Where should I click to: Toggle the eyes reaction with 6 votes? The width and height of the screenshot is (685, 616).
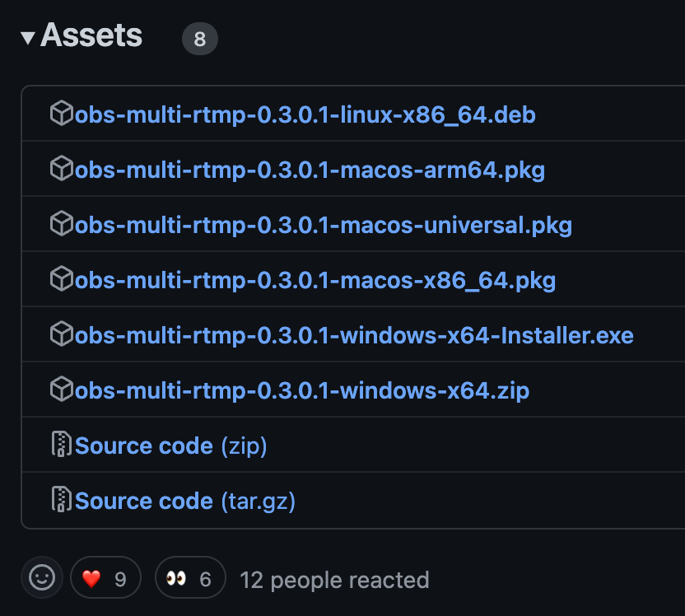tap(189, 579)
